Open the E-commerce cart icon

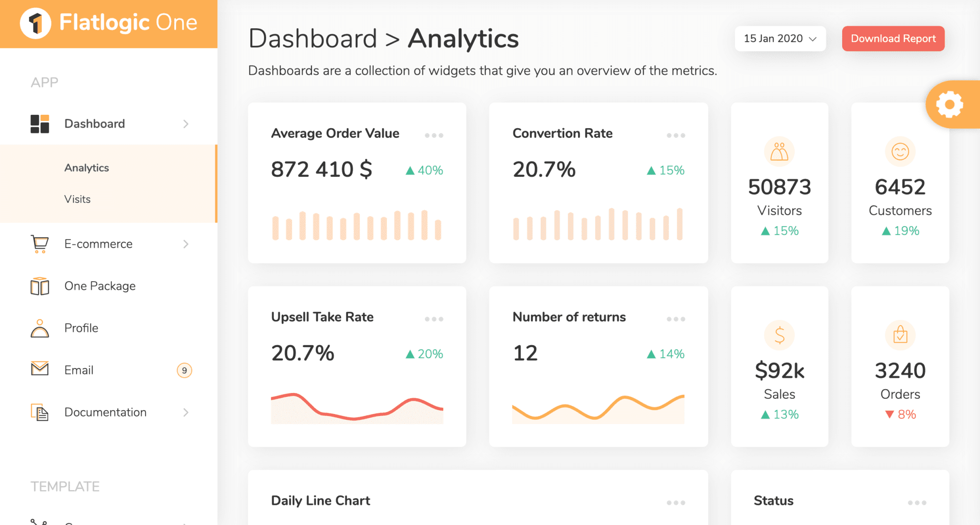pos(40,244)
